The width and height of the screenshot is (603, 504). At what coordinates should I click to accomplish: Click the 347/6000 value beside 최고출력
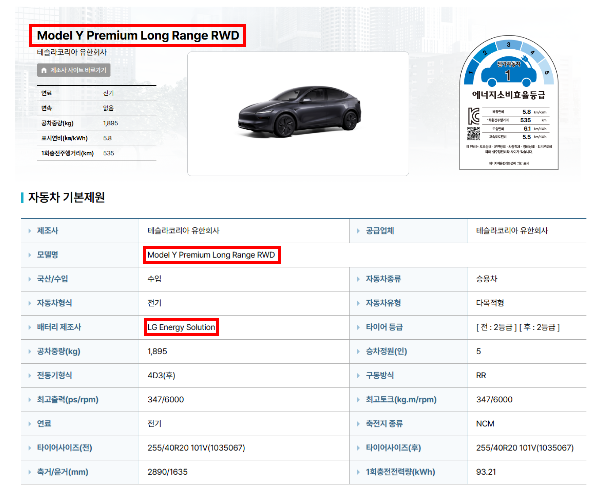click(x=166, y=400)
